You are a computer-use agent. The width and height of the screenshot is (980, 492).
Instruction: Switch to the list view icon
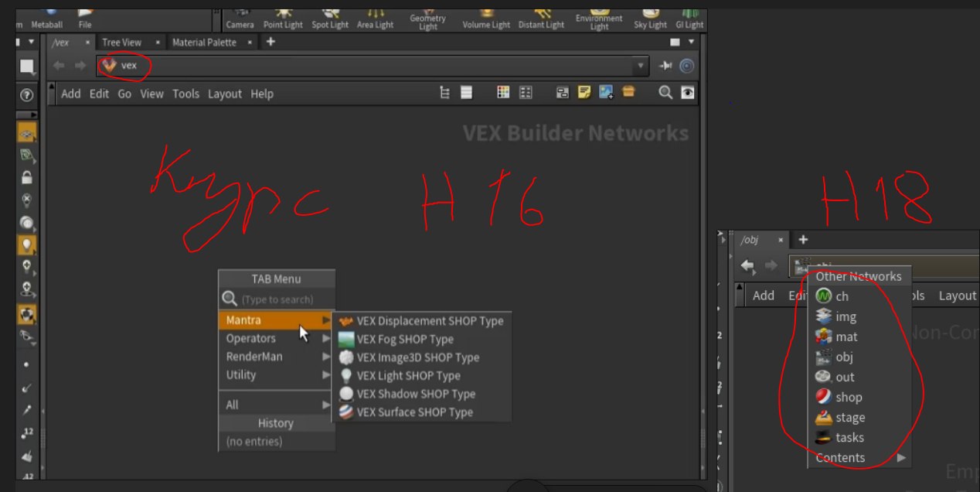pos(466,93)
